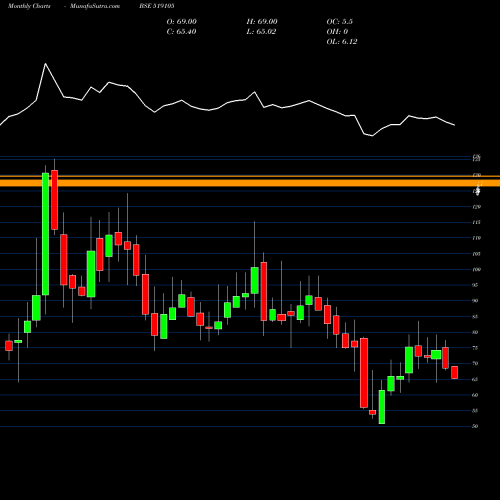Click the thick orange horizontal price band
500x500 pixels.
(250, 183)
